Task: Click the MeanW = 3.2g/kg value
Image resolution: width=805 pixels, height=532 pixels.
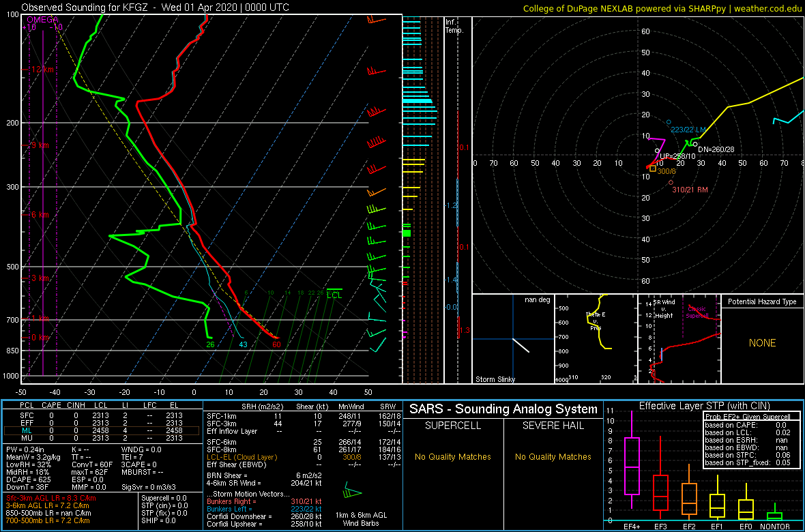Action: 32,456
